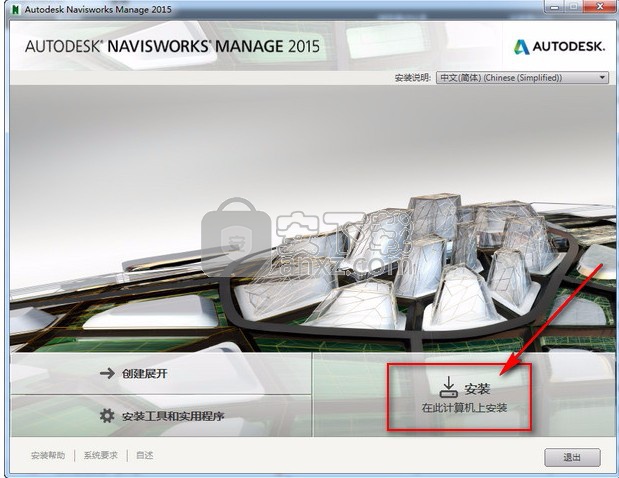Screen dimensions: 619x478
Task: Open the System Requirements (系统要求) link
Action: point(101,456)
